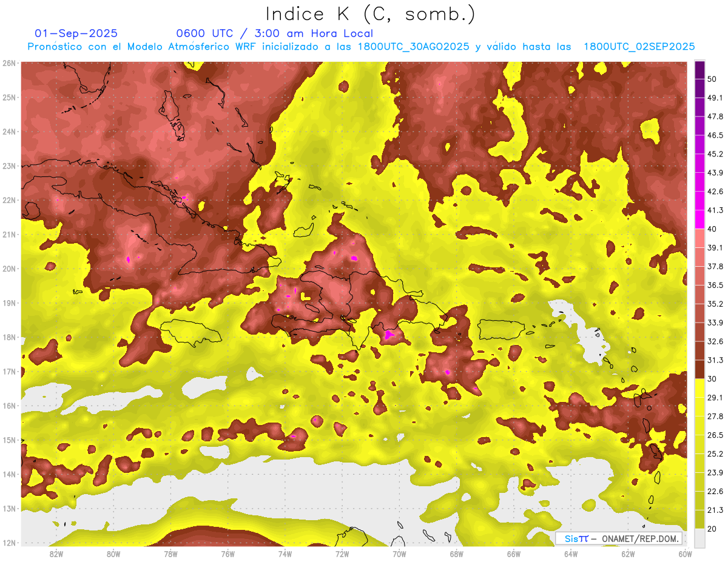The width and height of the screenshot is (728, 562).
Task: Click the '21N' latitude label
Action: pos(9,234)
